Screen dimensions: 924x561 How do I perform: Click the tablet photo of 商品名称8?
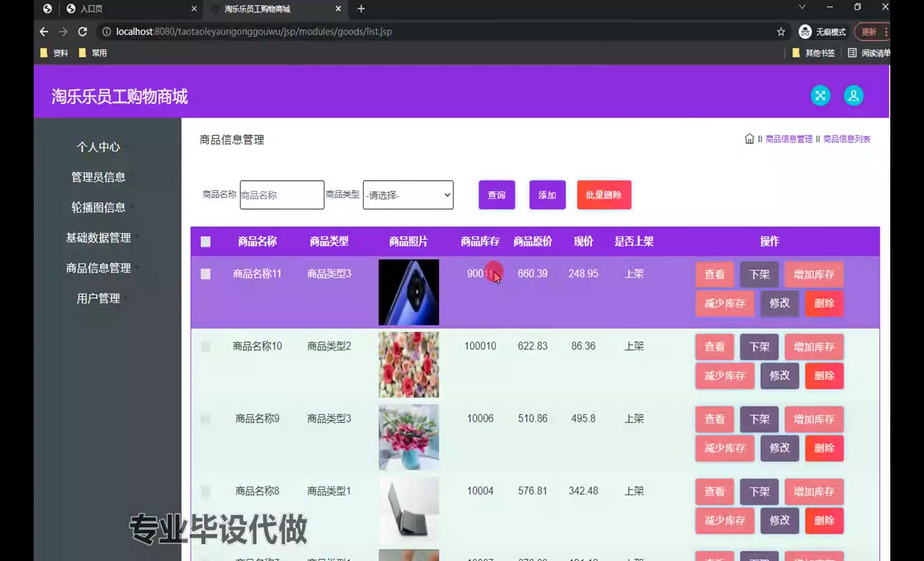[x=409, y=510]
